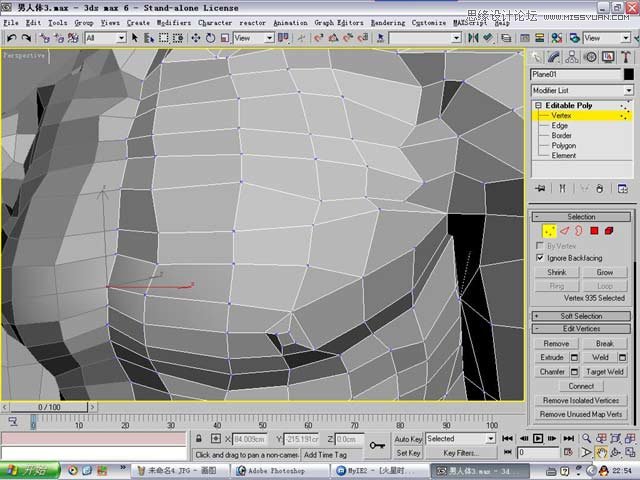Click the Shrink button

(x=557, y=272)
